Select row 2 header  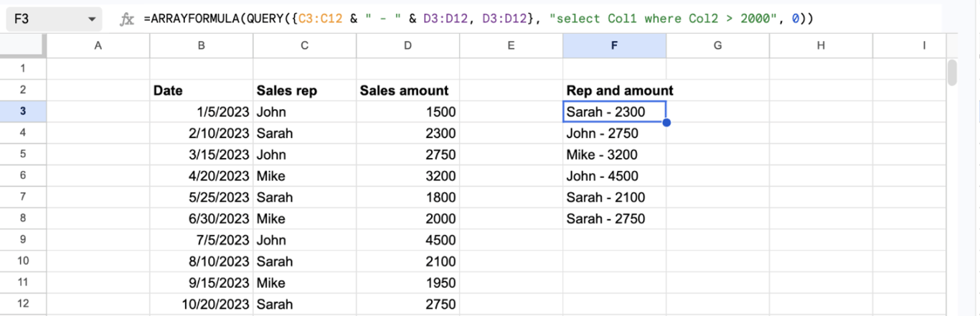click(23, 90)
